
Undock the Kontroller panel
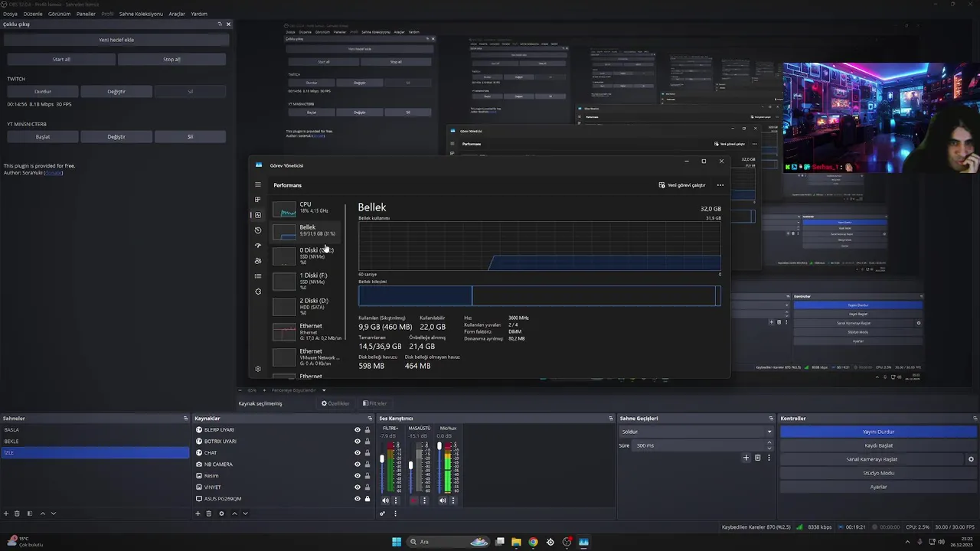[975, 419]
